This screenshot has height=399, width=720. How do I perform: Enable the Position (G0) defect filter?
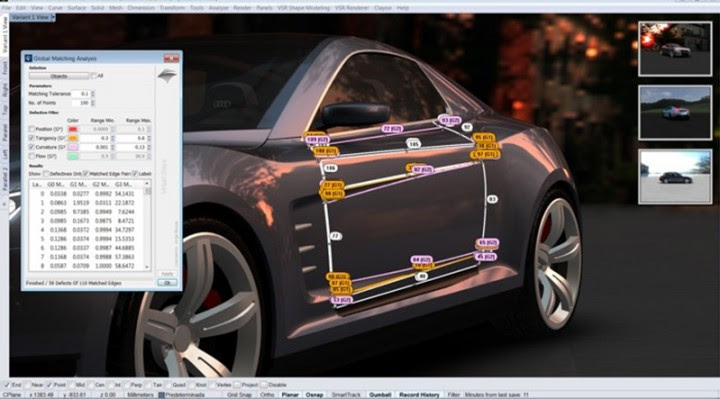point(32,129)
